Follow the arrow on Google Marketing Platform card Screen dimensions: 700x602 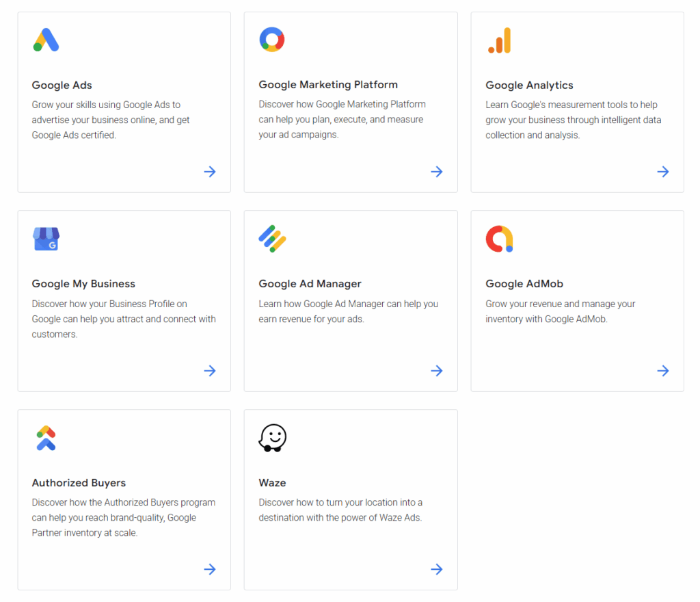(x=437, y=172)
